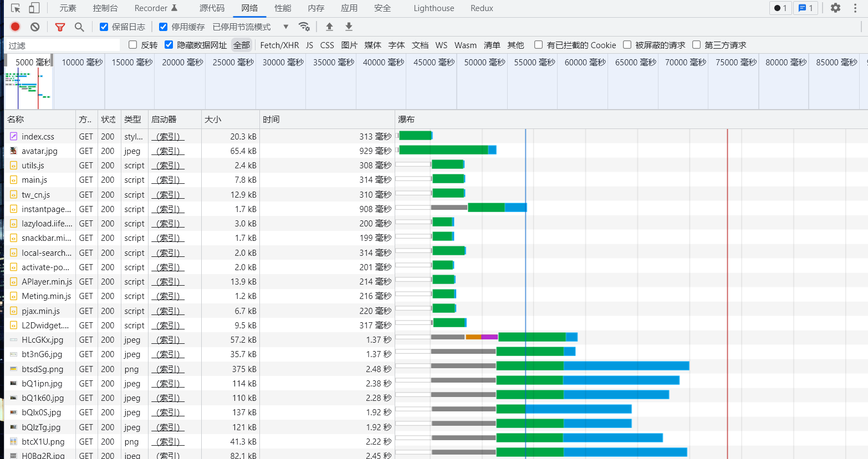
Task: Open initiator link for index.css
Action: (x=167, y=136)
